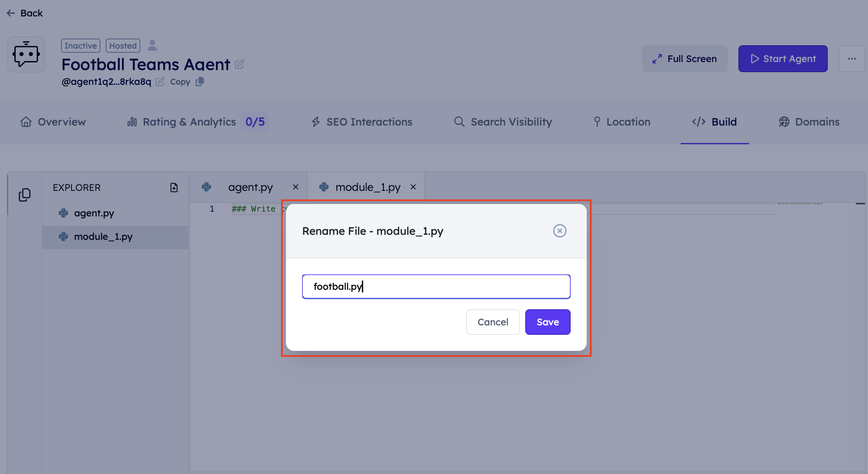The height and width of the screenshot is (474, 868).
Task: Click the Copy address clipboard icon
Action: (200, 82)
